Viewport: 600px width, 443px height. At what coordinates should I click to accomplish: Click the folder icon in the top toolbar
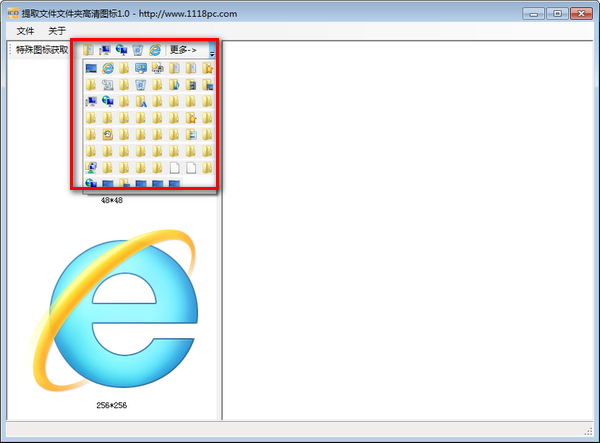(x=89, y=50)
